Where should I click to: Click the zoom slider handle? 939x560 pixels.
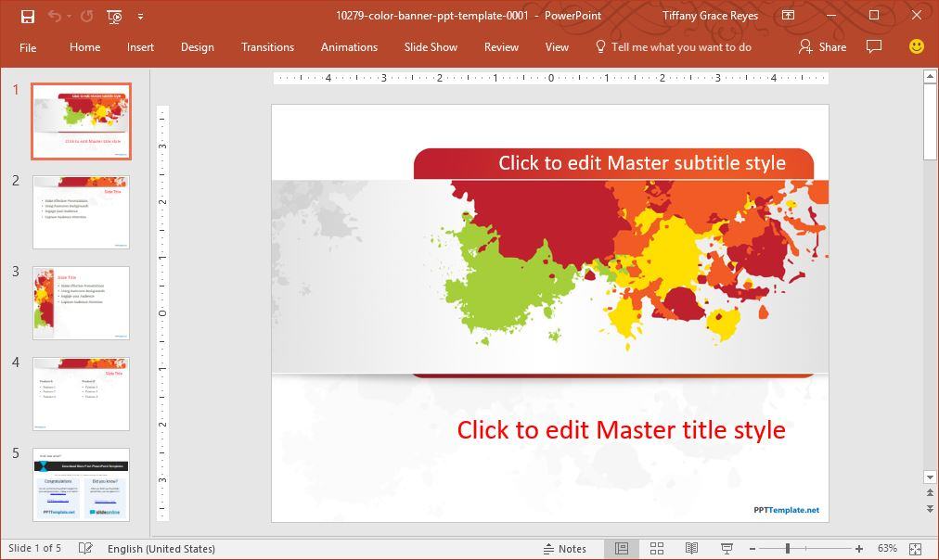point(788,548)
